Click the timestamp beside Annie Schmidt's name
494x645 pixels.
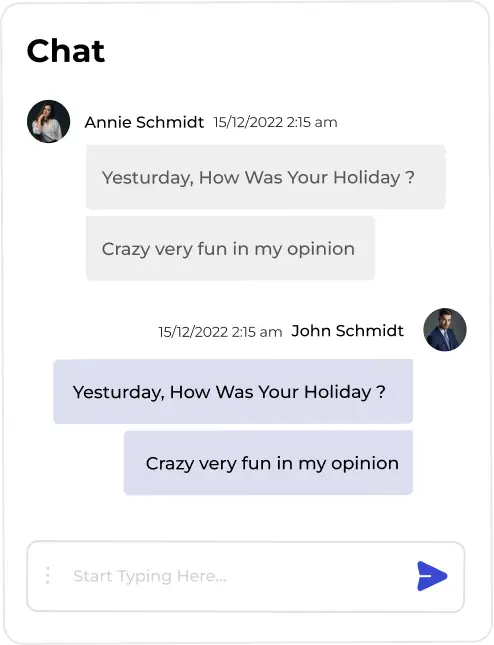coord(276,122)
